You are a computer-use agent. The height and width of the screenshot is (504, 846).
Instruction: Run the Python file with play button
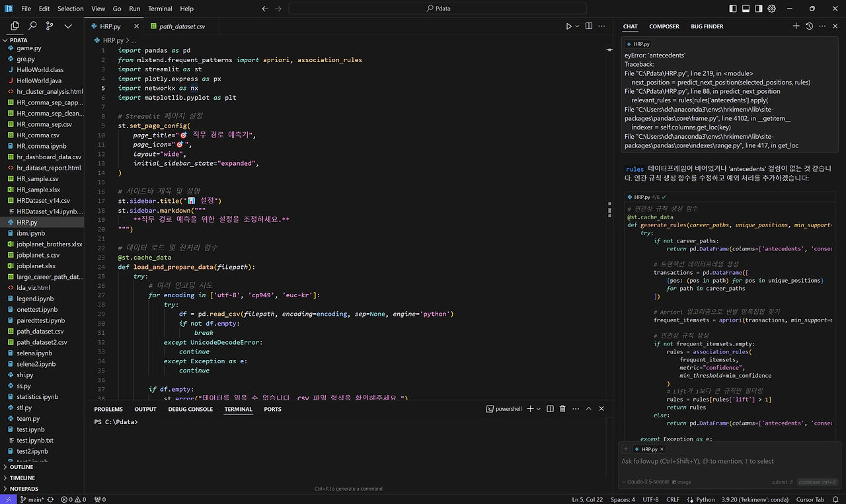568,26
